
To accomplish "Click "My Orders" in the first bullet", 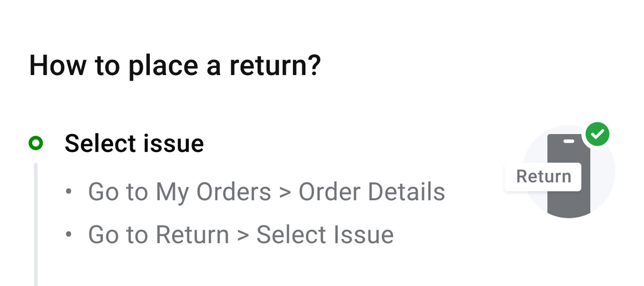I will (213, 192).
